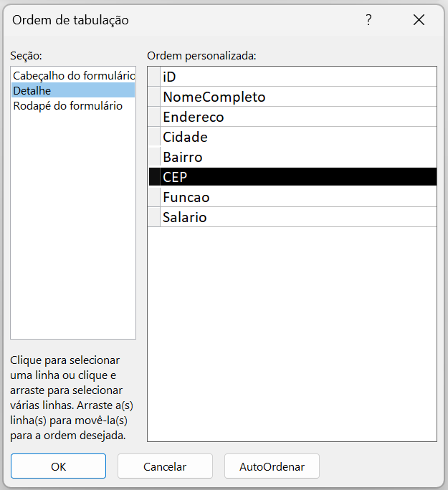Click the Salario field name

(x=184, y=217)
